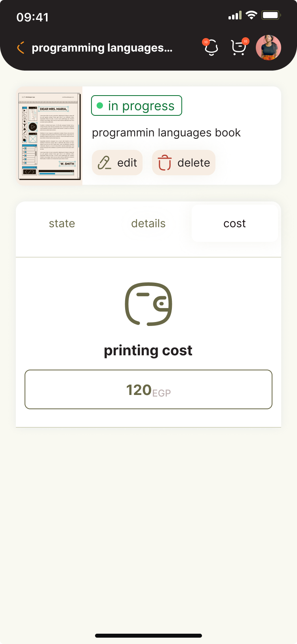Click the 120 EGP cost field

[148, 389]
